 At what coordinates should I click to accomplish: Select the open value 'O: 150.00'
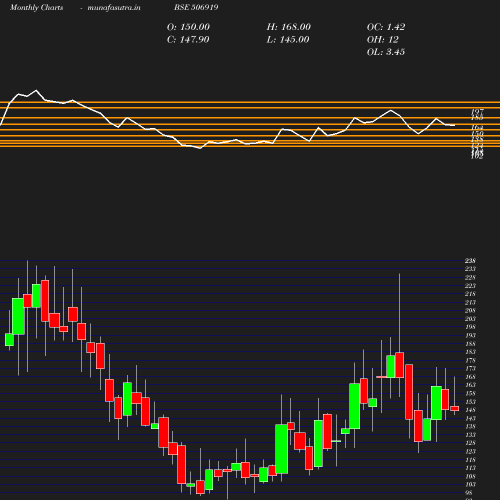coord(188,27)
